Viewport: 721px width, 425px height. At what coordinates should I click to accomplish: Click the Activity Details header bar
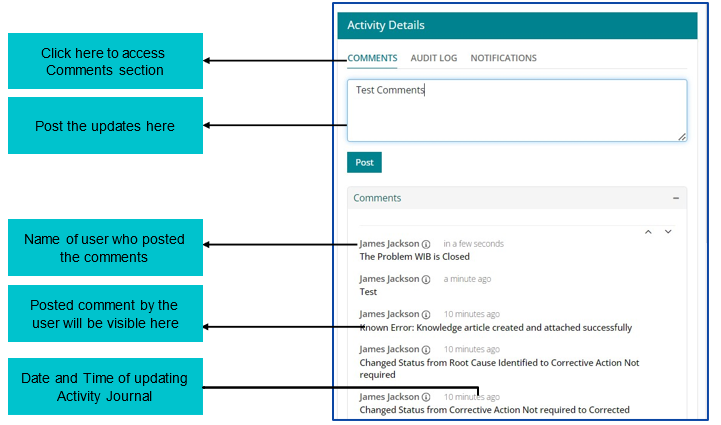pos(516,25)
